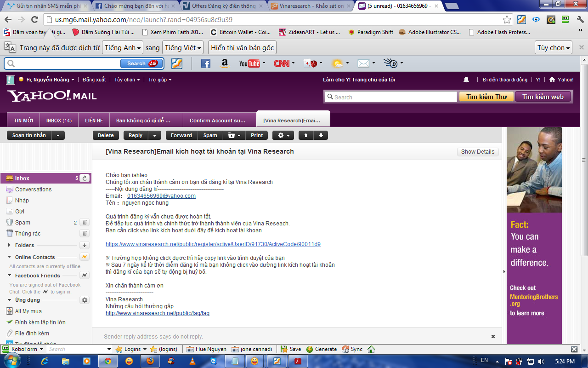The height and width of the screenshot is (368, 588).
Task: Click the Facebook Friends sign-in icon
Action: pos(85,275)
